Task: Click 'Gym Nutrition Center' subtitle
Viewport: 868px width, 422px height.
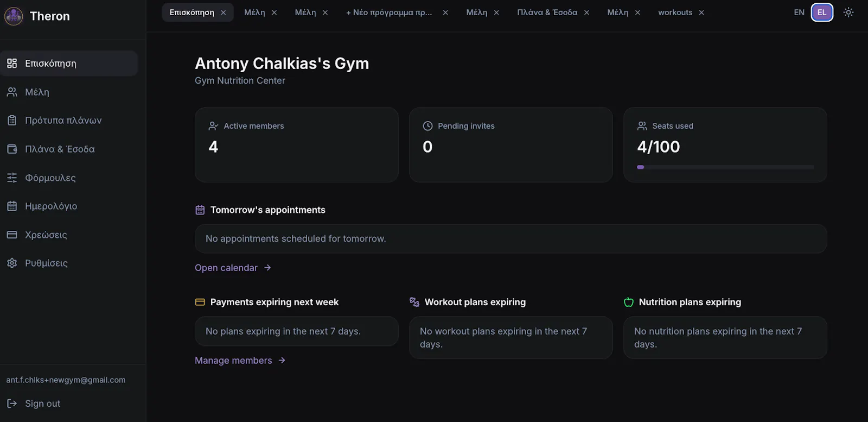Action: point(240,80)
